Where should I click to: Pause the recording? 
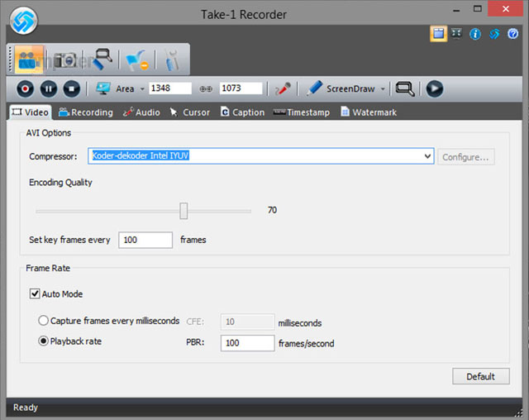pyautogui.click(x=49, y=89)
